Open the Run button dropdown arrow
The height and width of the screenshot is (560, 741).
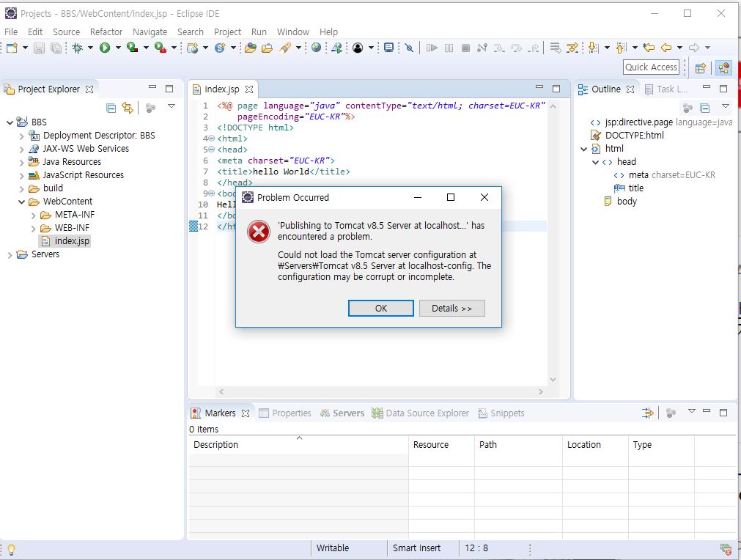point(118,48)
